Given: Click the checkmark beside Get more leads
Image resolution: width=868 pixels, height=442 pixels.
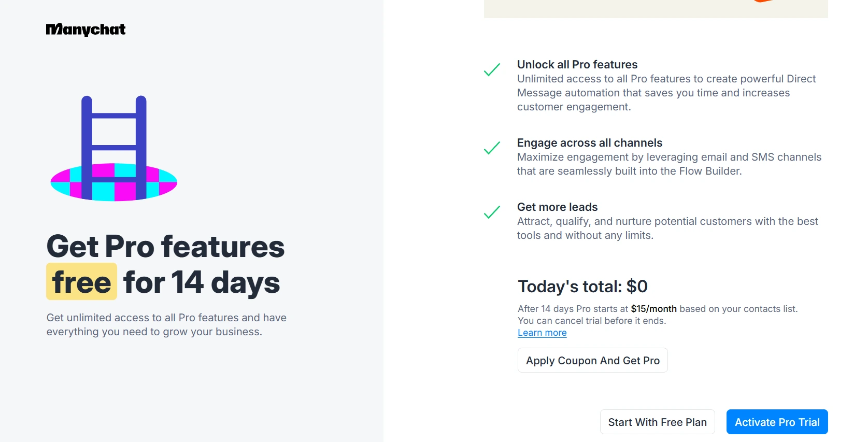Looking at the screenshot, I should pyautogui.click(x=492, y=212).
